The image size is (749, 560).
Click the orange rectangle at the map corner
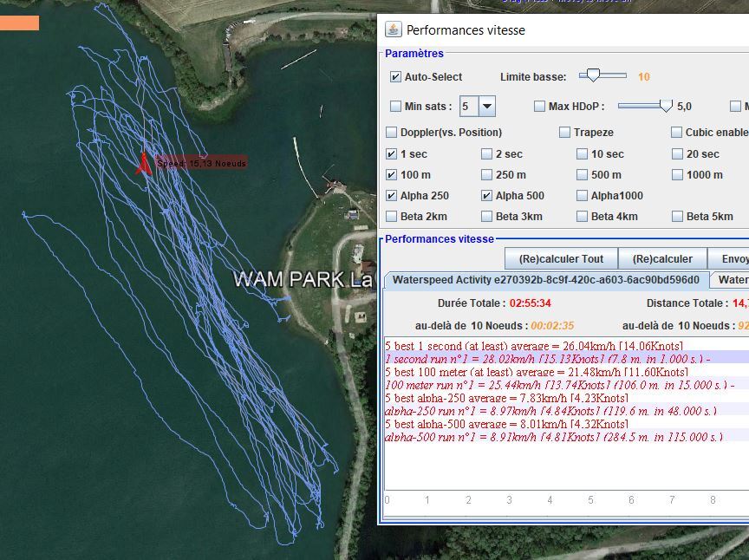point(19,23)
